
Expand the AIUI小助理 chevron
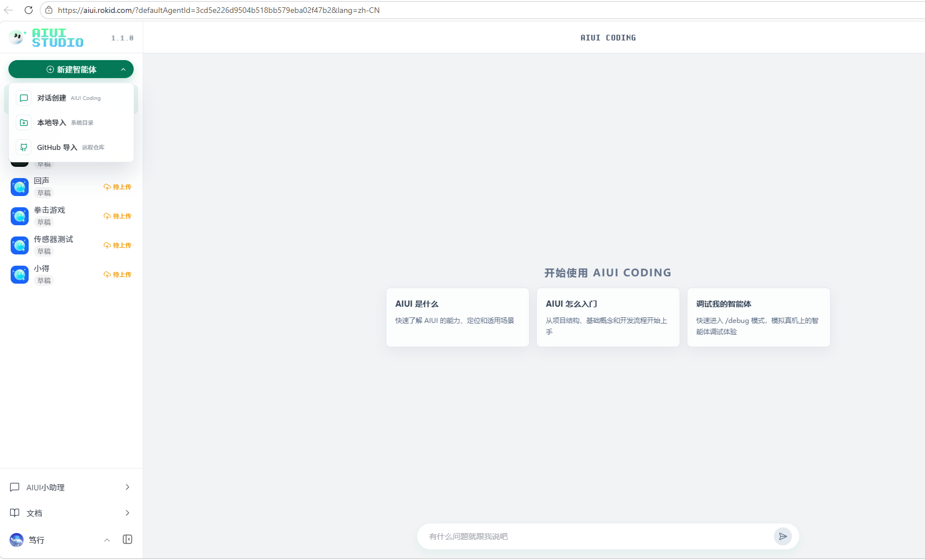click(x=127, y=487)
